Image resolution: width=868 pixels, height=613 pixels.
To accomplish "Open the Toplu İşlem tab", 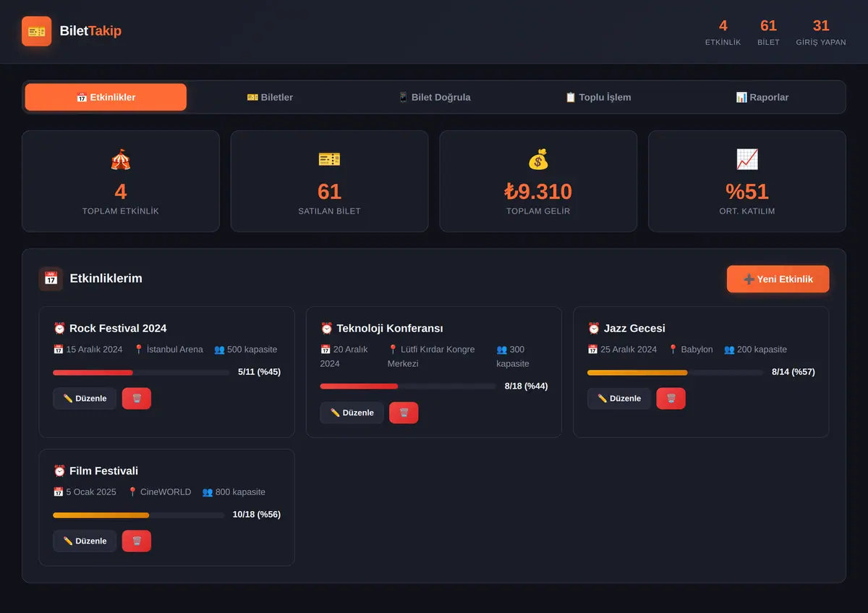I will click(x=598, y=97).
